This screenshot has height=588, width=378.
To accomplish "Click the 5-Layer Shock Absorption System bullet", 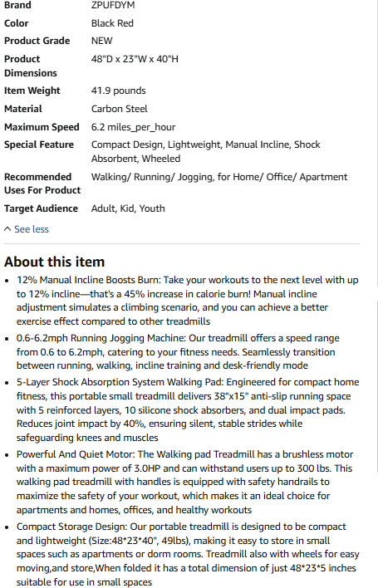I will tap(188, 410).
